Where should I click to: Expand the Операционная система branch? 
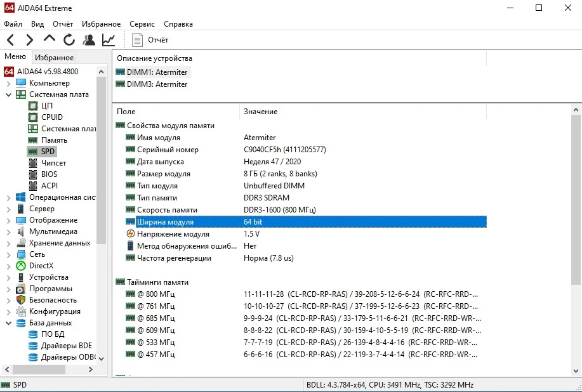point(8,198)
